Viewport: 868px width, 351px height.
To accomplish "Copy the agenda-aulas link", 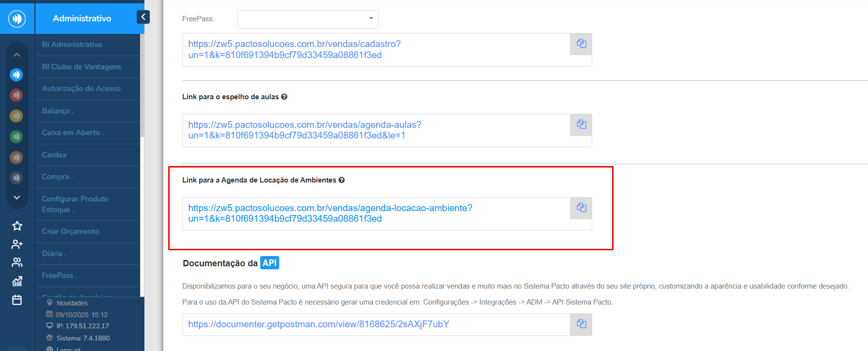I will tap(581, 124).
